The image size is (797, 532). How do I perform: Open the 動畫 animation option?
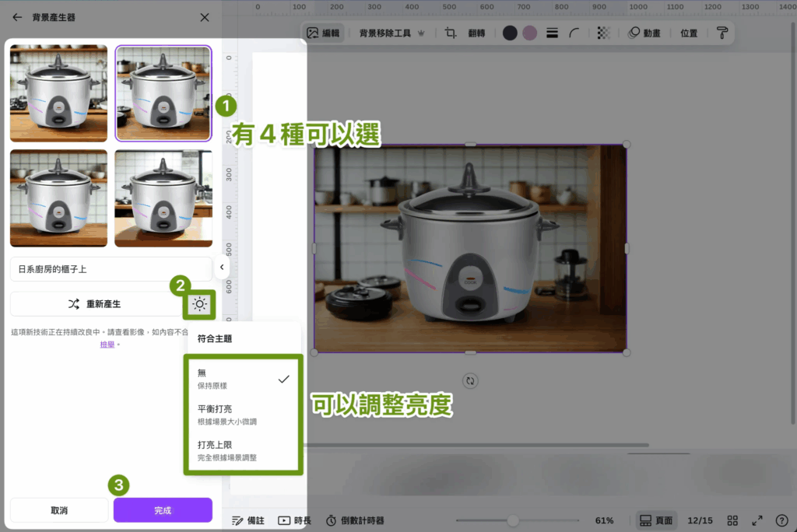tap(644, 33)
